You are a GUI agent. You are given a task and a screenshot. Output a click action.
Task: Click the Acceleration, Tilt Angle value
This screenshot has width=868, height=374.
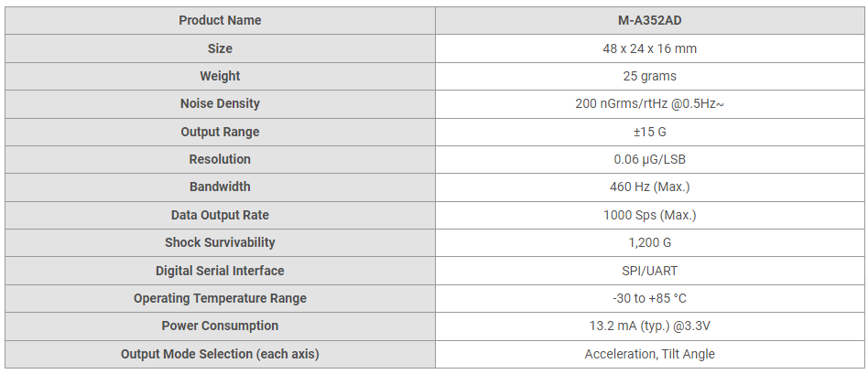coord(649,354)
